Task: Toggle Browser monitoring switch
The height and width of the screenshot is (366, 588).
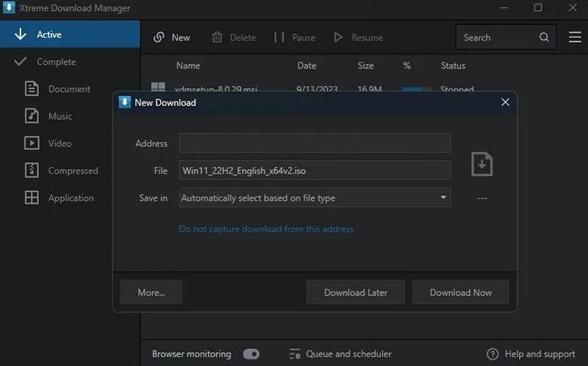Action: pyautogui.click(x=251, y=354)
